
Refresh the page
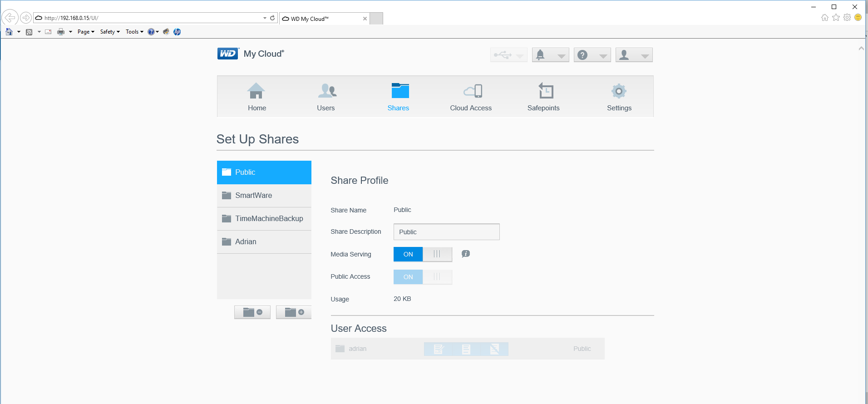point(272,18)
